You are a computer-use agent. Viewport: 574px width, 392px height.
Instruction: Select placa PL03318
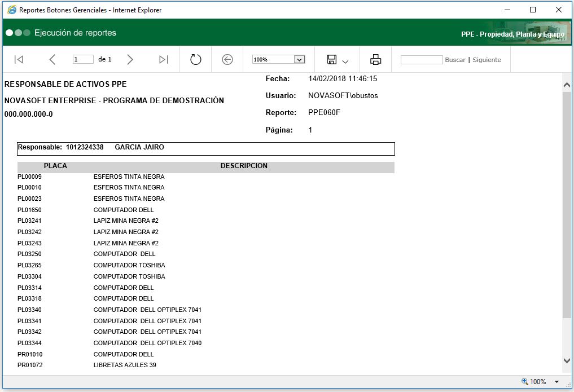click(30, 298)
